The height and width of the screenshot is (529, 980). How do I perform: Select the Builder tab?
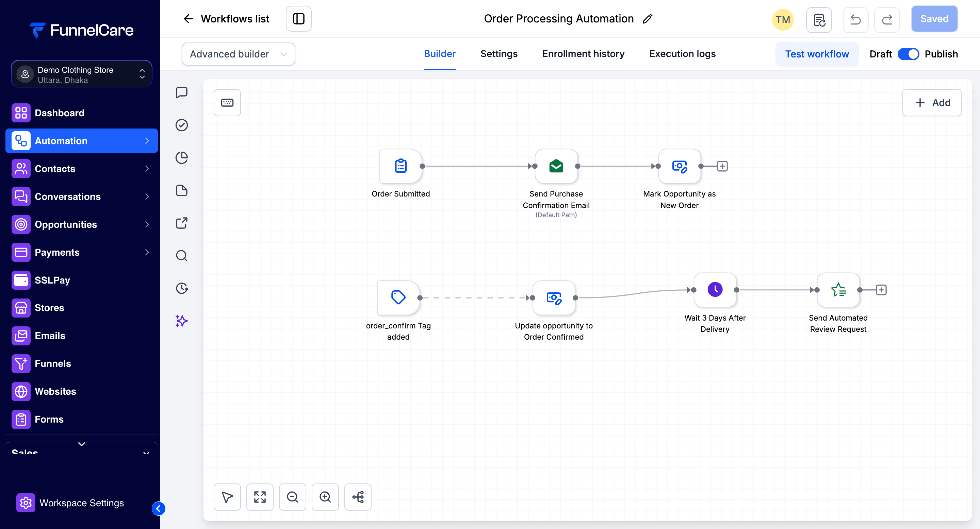(x=440, y=54)
